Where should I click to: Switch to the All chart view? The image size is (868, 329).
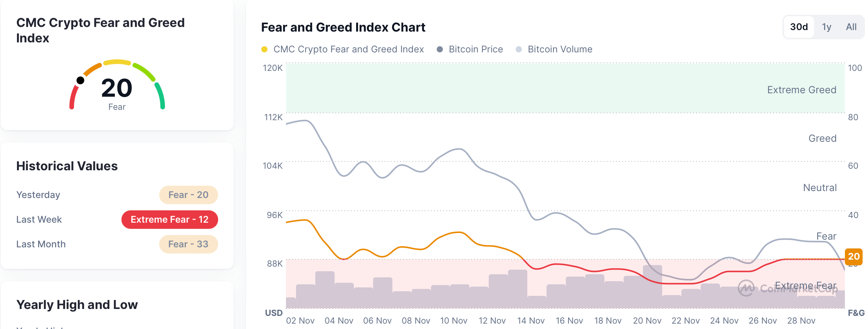click(x=851, y=27)
